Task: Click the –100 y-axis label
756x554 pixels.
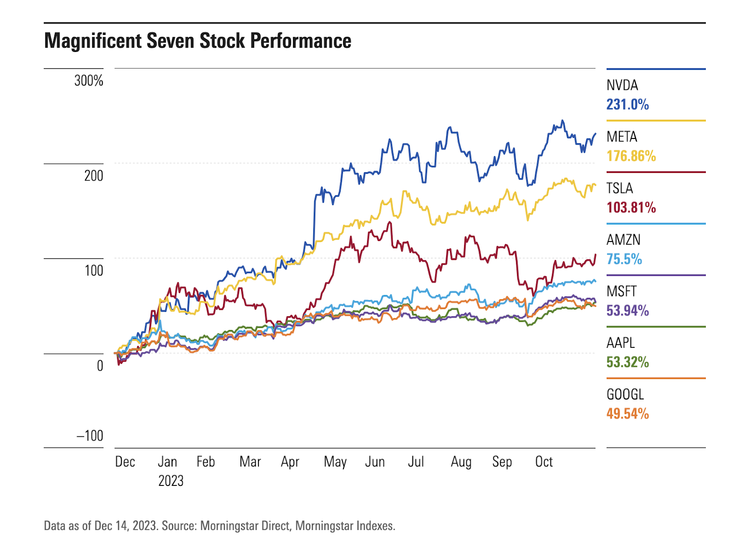Action: [x=90, y=435]
